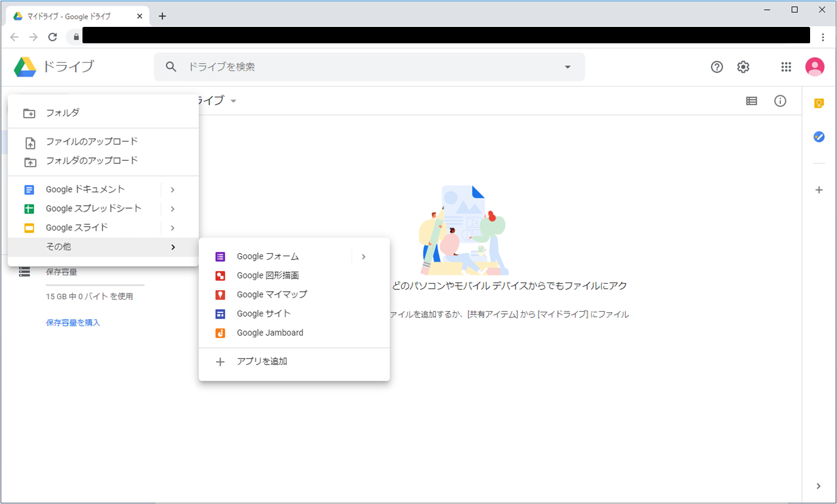Select Google 図形描画
Screen dimensions: 837x504
pyautogui.click(x=294, y=276)
